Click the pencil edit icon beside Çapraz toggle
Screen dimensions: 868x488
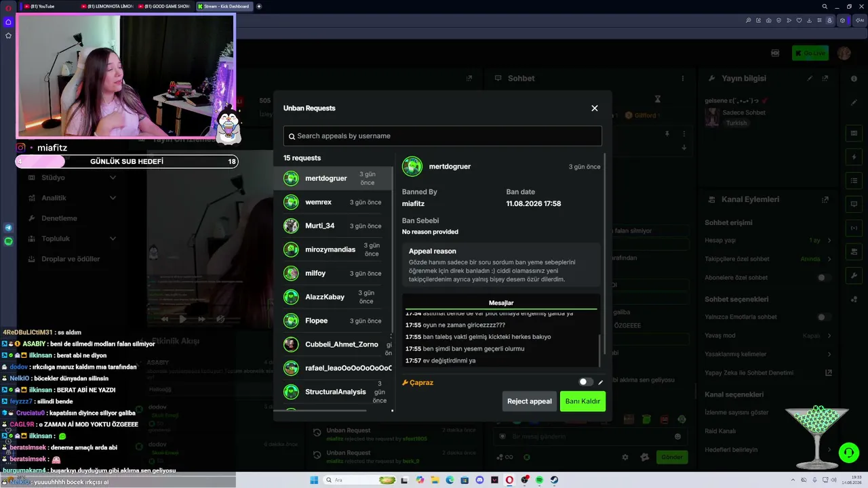point(601,382)
